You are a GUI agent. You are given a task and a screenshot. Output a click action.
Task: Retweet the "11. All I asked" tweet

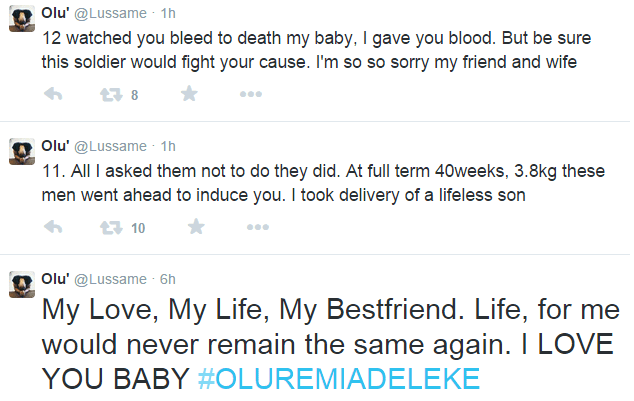[x=112, y=227]
